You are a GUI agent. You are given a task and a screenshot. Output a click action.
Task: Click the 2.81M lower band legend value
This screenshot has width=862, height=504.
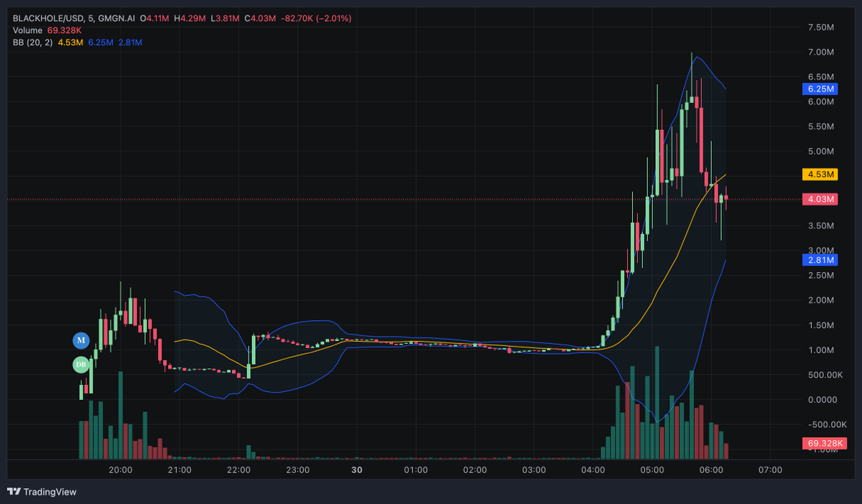130,42
